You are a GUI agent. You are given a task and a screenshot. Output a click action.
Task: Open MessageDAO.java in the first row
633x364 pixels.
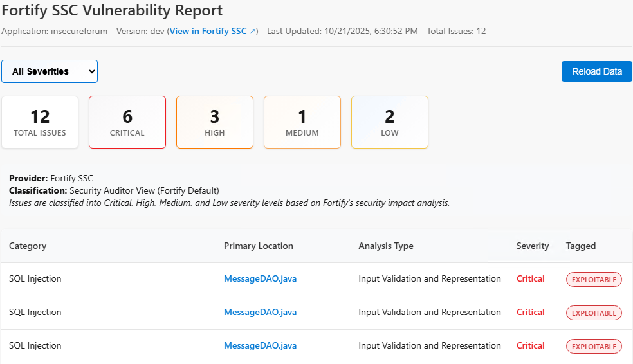[x=260, y=279]
